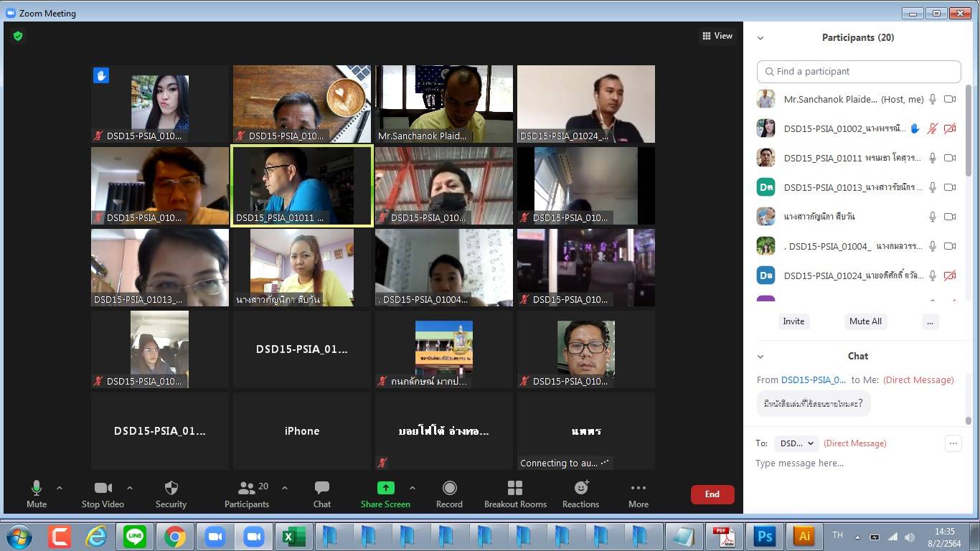Open Photoshop from the taskbar

tap(765, 536)
